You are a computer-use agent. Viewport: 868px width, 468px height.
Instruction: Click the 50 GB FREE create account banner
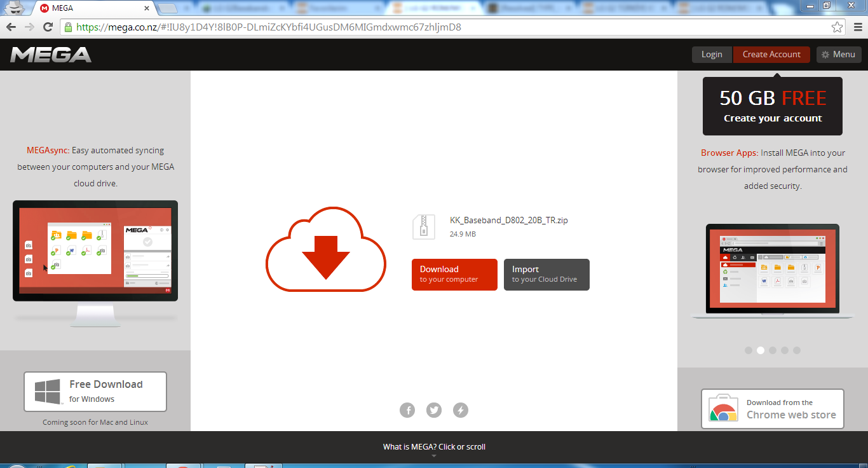tap(773, 106)
